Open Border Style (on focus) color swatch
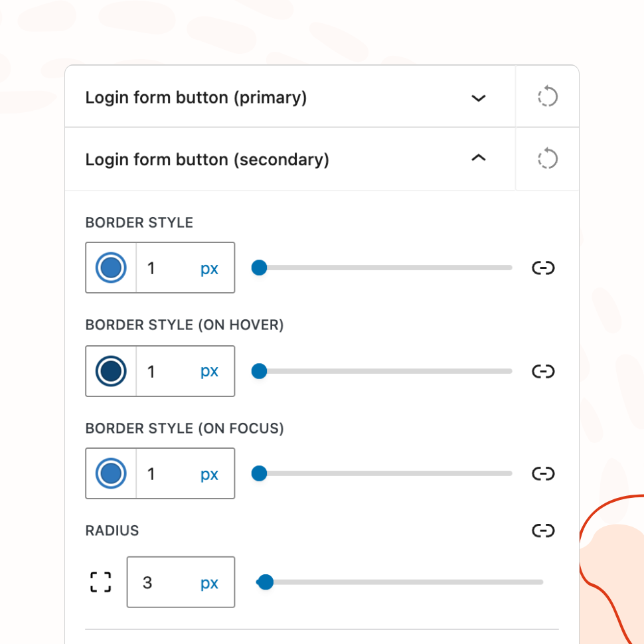Viewport: 644px width, 644px height. (x=111, y=473)
